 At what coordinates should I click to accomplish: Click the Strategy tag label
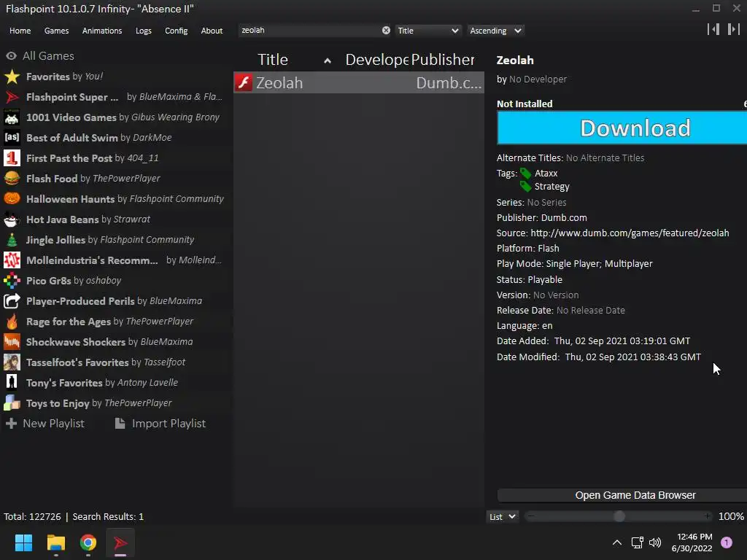tap(551, 187)
